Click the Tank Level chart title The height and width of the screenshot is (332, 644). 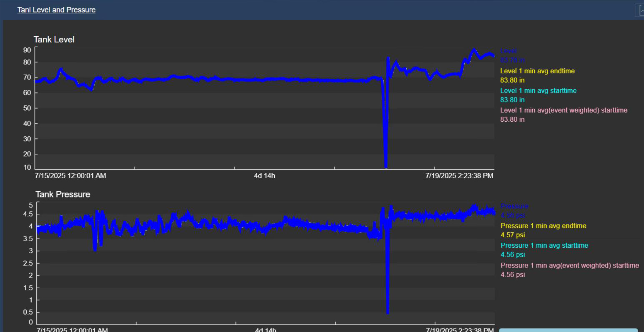point(54,39)
